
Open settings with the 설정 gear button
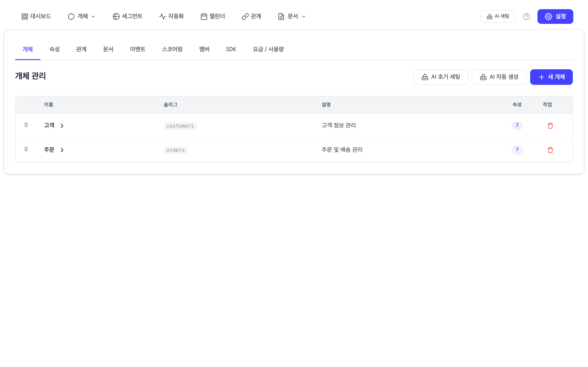(555, 16)
